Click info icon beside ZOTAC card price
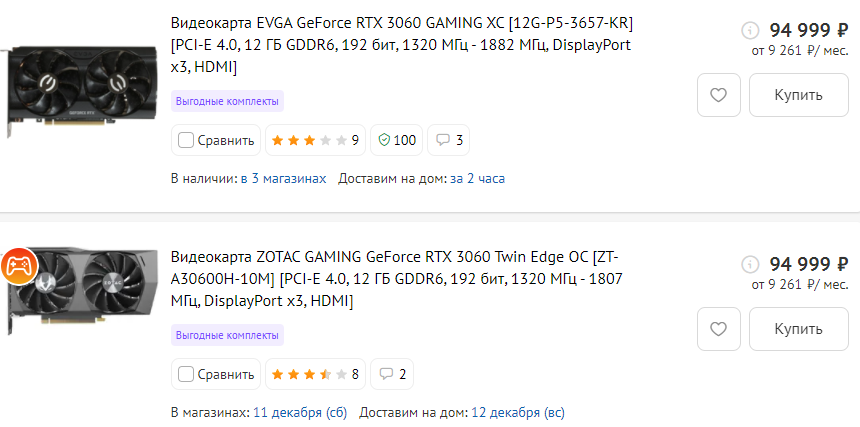The width and height of the screenshot is (860, 427). point(750,264)
